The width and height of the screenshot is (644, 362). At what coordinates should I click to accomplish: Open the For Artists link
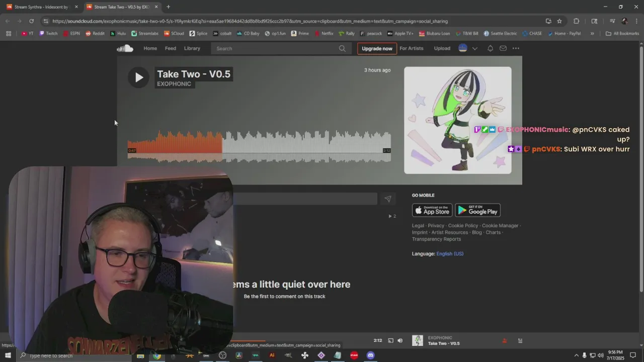[411, 48]
